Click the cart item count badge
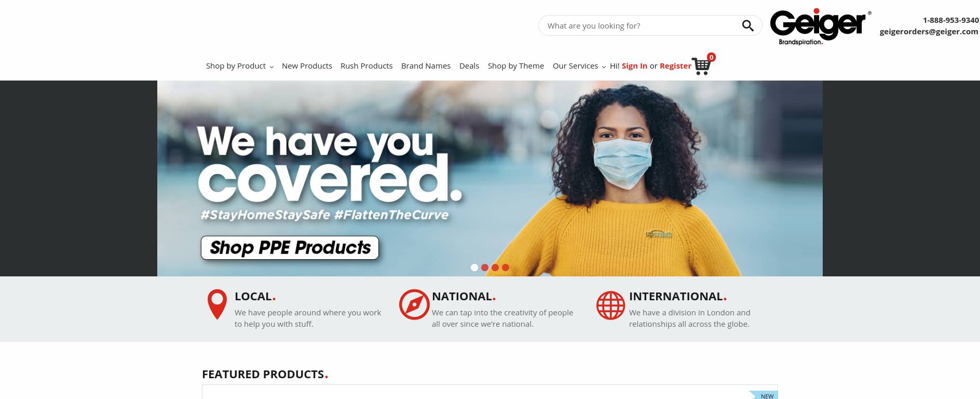The width and height of the screenshot is (980, 399). point(711,57)
